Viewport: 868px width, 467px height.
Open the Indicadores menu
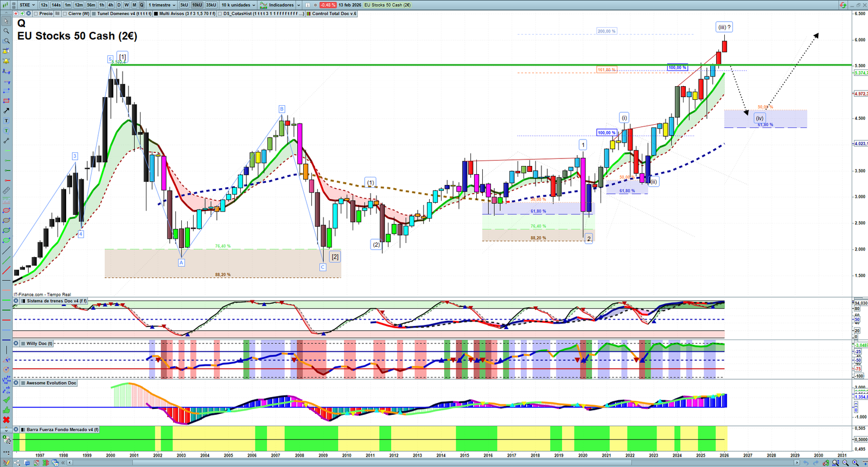click(x=278, y=5)
